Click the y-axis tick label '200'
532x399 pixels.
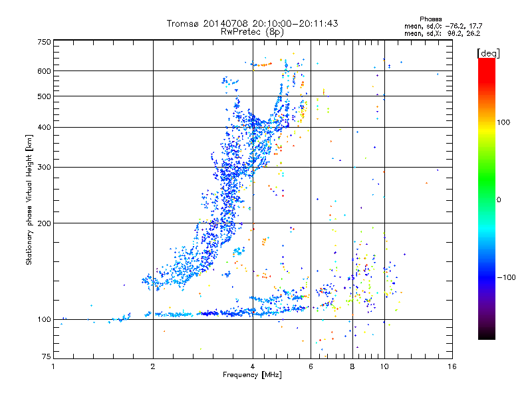[x=45, y=223]
